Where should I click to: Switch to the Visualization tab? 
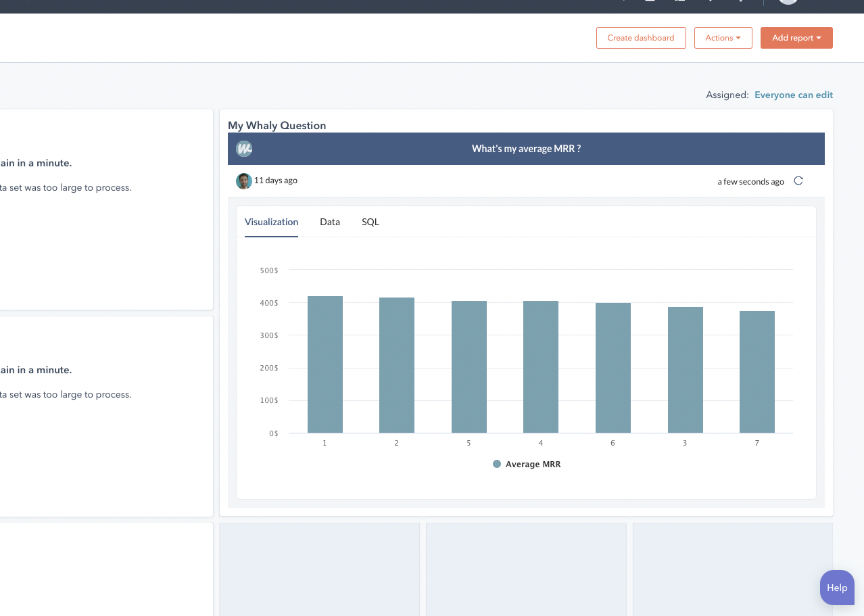(x=271, y=222)
